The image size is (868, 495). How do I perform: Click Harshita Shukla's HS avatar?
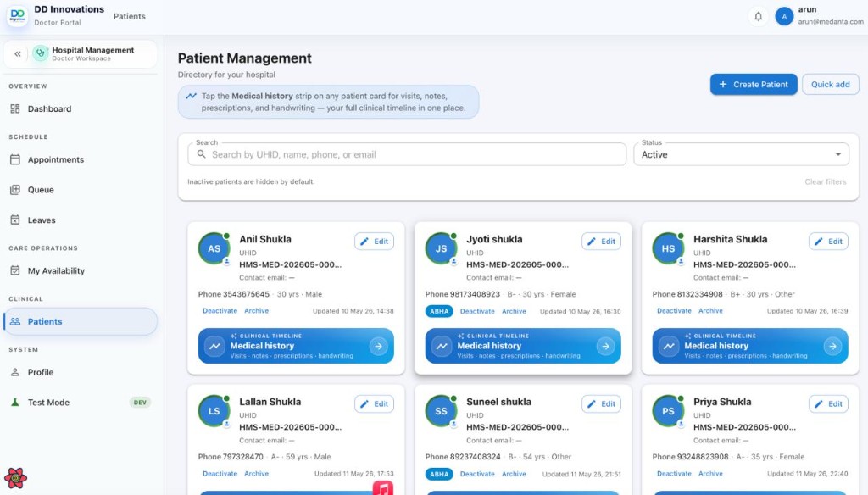pyautogui.click(x=668, y=248)
